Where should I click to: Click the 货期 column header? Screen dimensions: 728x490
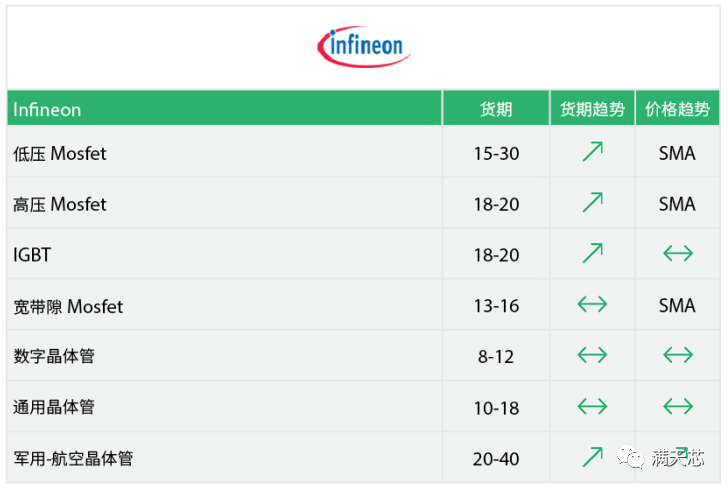tap(496, 109)
